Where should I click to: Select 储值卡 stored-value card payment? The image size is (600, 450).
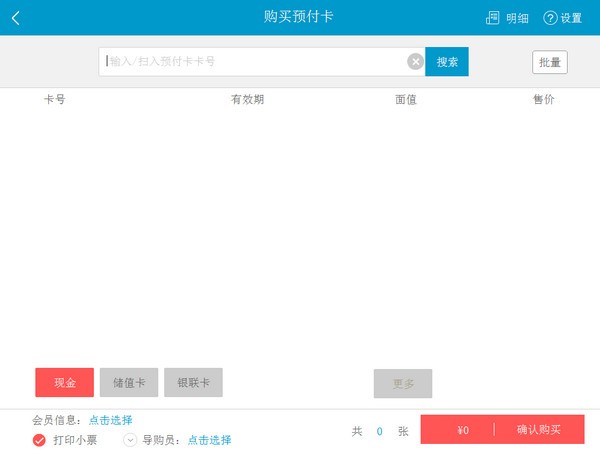129,383
